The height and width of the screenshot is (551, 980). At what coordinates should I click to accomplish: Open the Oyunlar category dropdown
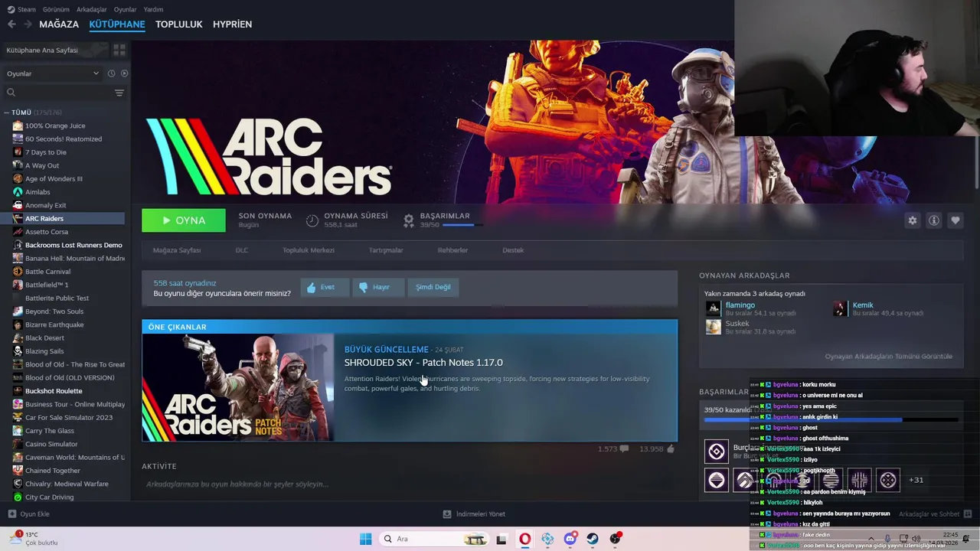[53, 73]
